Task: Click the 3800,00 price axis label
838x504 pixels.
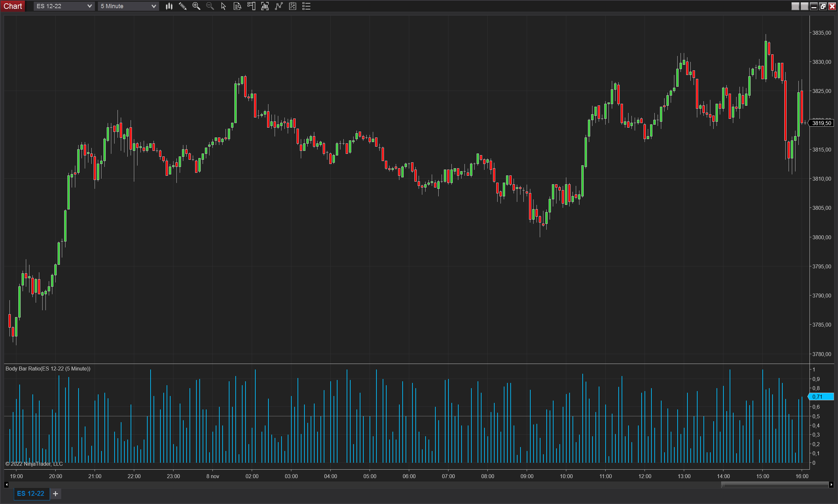Action: pos(821,237)
